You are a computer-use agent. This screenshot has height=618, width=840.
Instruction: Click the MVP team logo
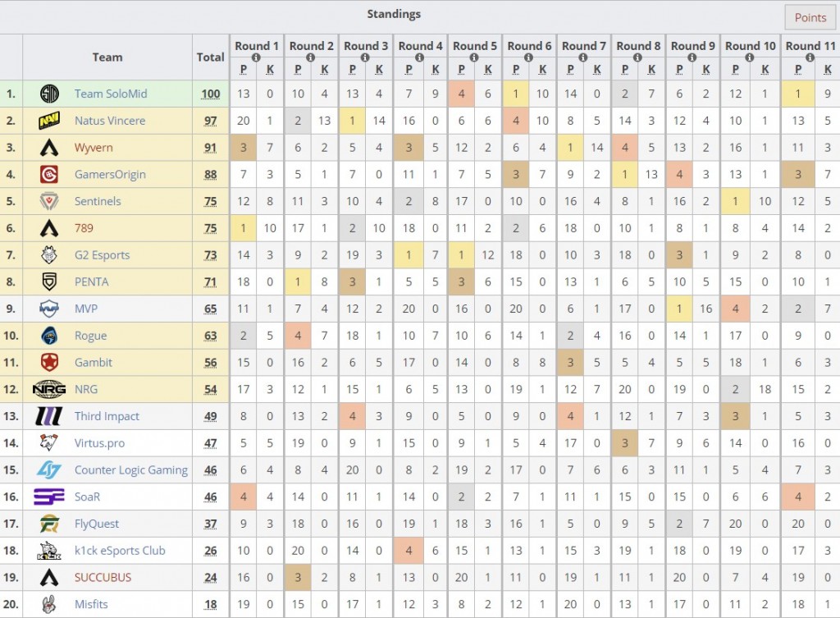pyautogui.click(x=49, y=309)
